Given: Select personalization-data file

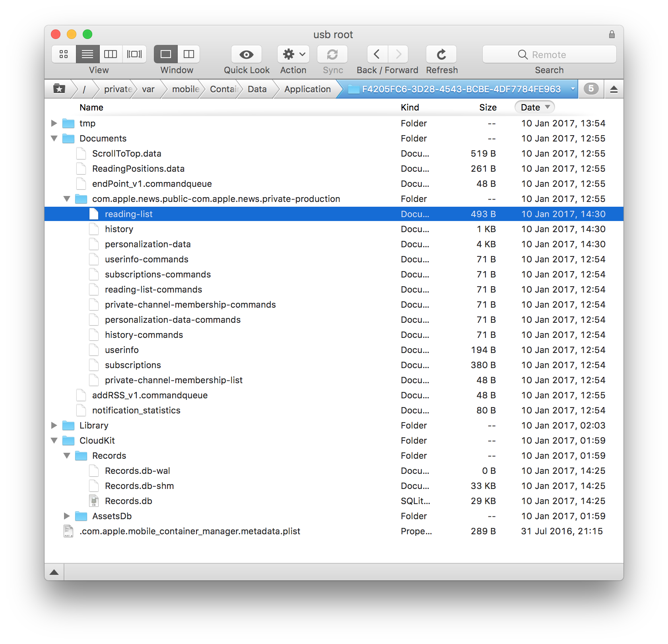Looking at the screenshot, I should coord(334,244).
